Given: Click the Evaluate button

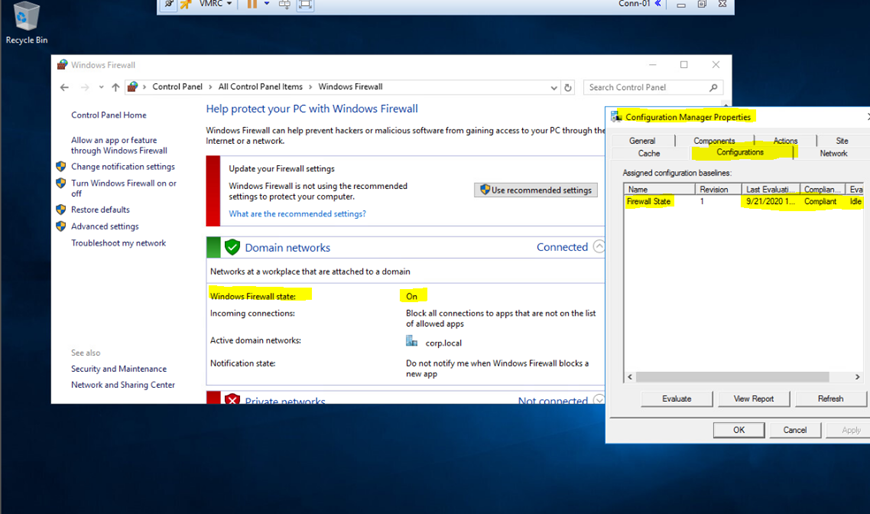Looking at the screenshot, I should click(677, 399).
